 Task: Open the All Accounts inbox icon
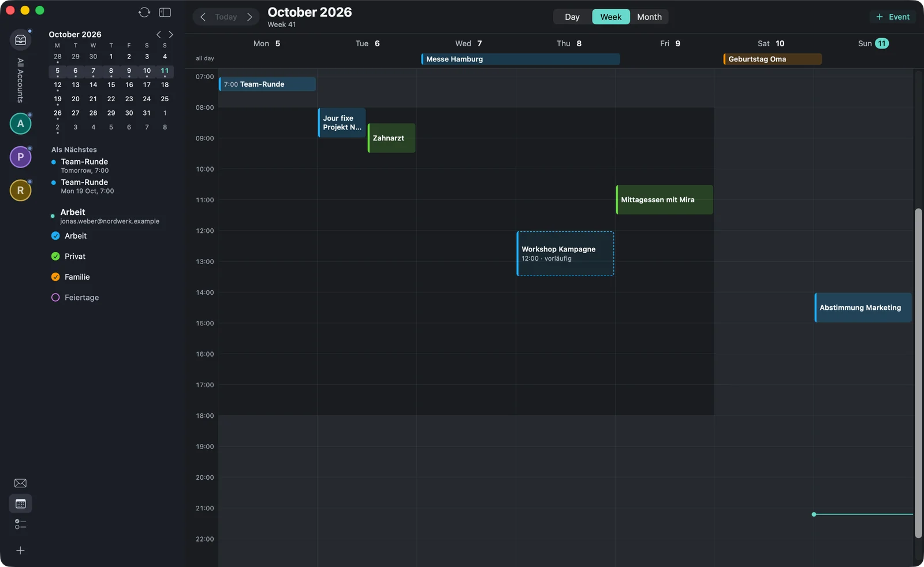(21, 40)
